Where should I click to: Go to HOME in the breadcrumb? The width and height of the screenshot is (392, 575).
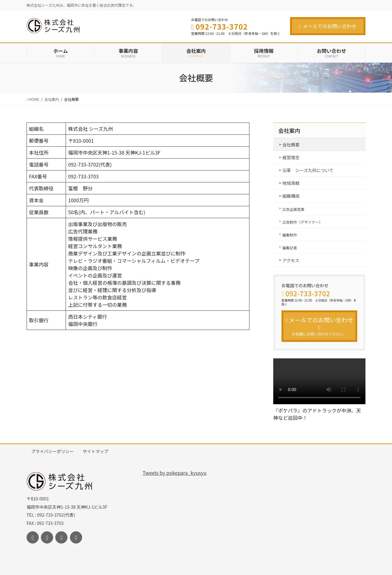pos(34,100)
